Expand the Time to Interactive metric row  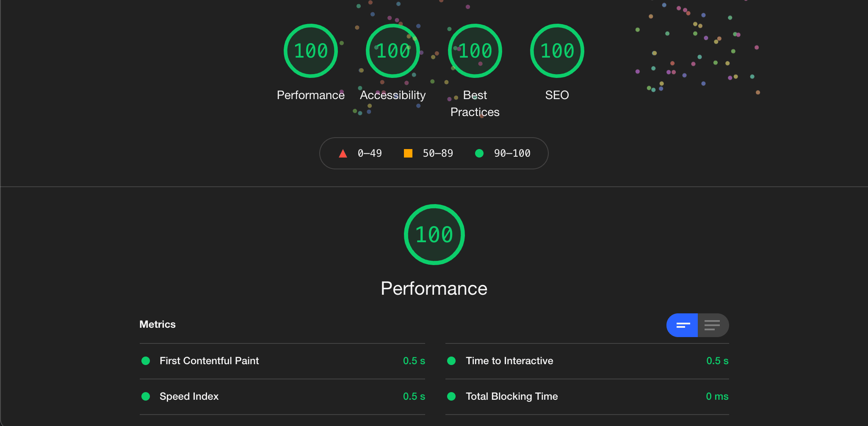509,361
